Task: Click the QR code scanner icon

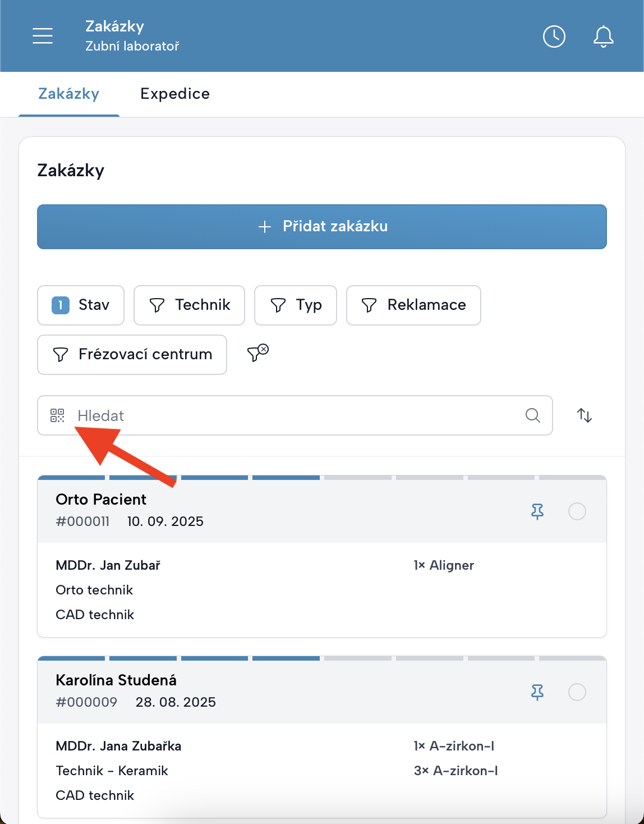Action: pyautogui.click(x=57, y=415)
